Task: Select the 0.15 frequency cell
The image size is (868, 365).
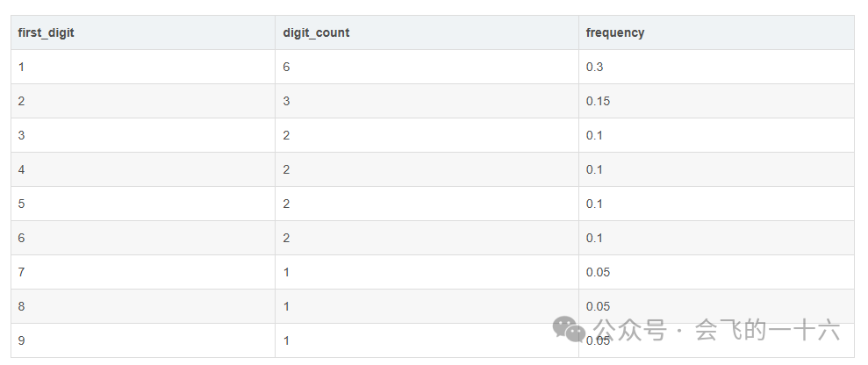Action: pos(598,101)
